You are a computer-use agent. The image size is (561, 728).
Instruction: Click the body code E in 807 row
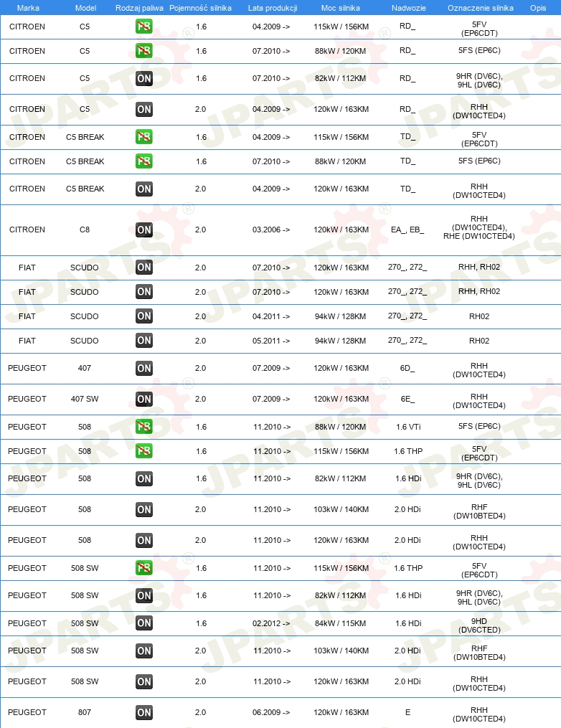coord(407,712)
